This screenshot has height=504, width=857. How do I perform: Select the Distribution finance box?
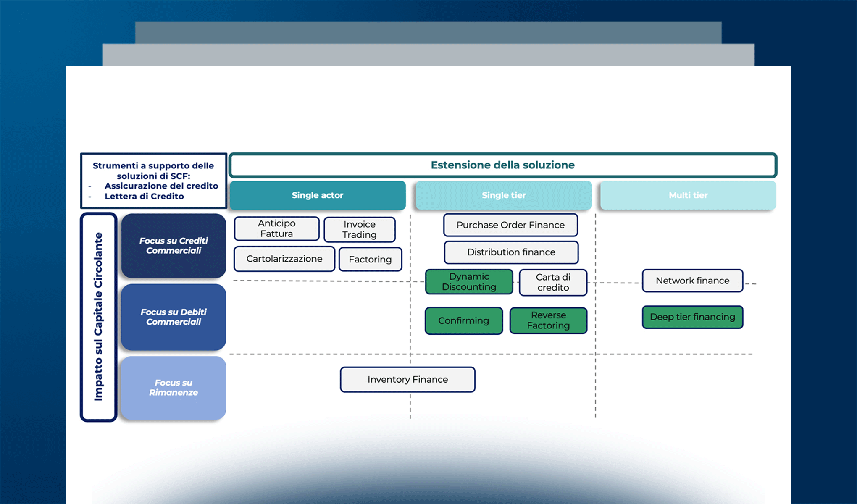(510, 252)
